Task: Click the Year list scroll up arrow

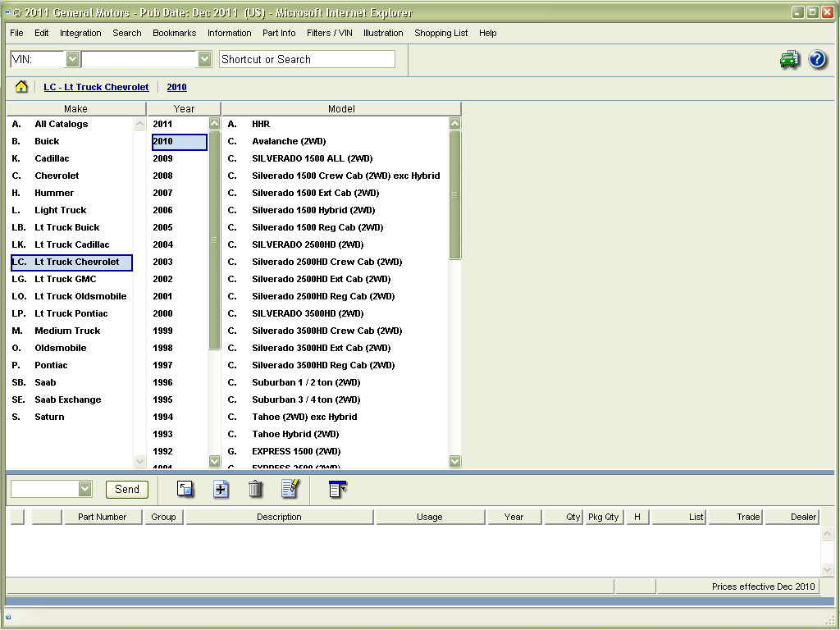Action: pos(214,124)
